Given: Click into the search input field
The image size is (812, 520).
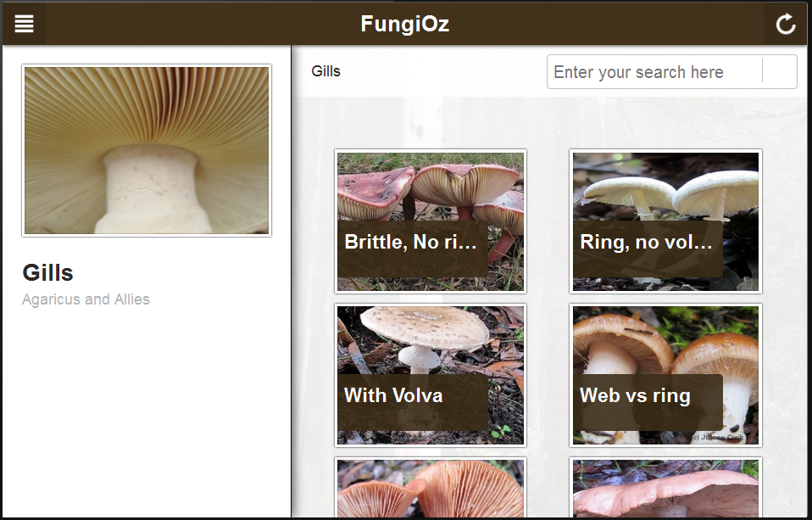Looking at the screenshot, I should pos(654,71).
